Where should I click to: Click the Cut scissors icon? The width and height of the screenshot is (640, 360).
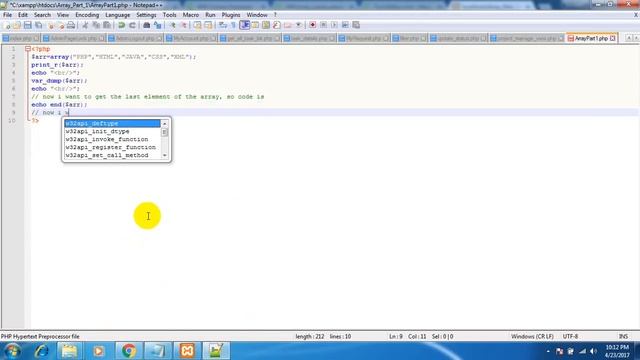[85, 25]
